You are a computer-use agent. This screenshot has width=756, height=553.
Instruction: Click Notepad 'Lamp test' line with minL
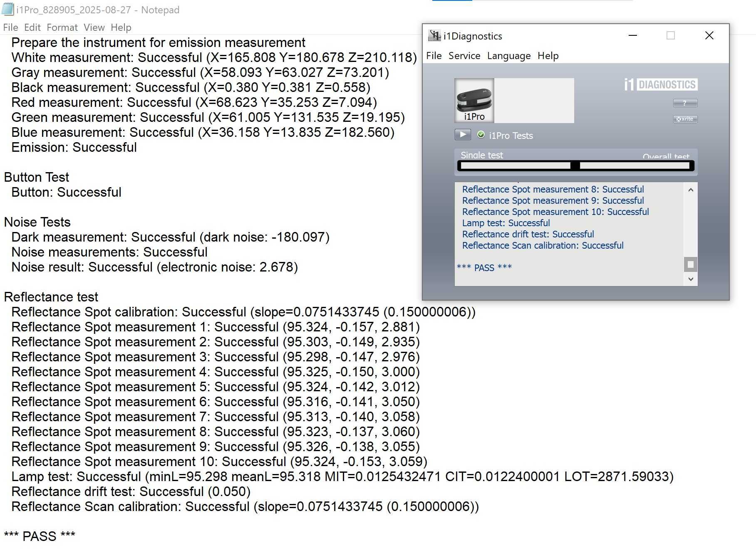(x=342, y=476)
